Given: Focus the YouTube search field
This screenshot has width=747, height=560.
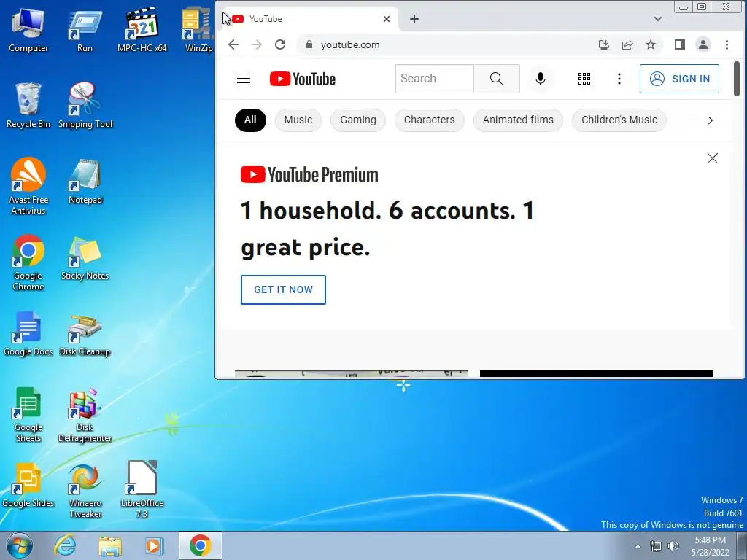Looking at the screenshot, I should 435,79.
